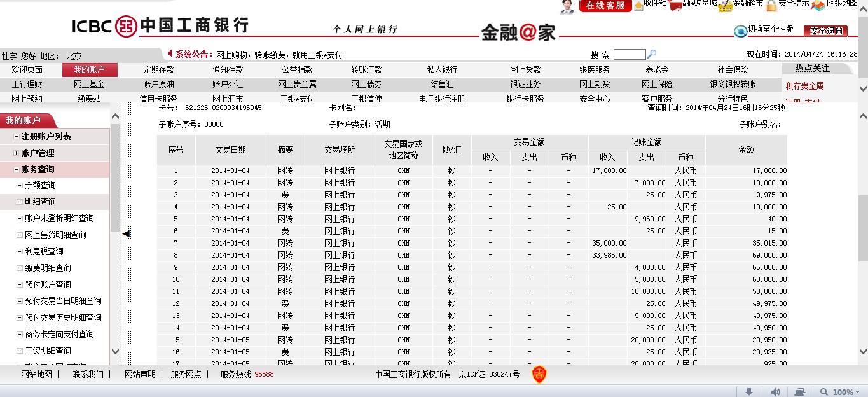Open the 在线客服 online service button
This screenshot has width=868, height=397.
pos(605,6)
